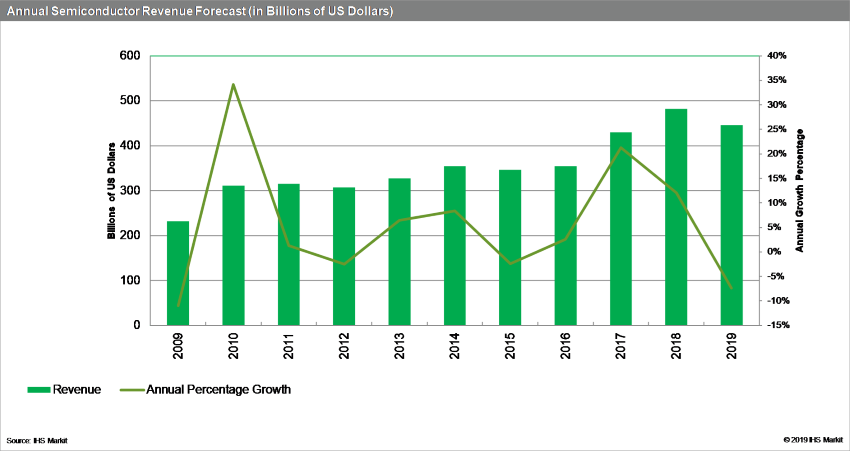
Task: Click the '2015' x-axis year label
Action: (510, 346)
